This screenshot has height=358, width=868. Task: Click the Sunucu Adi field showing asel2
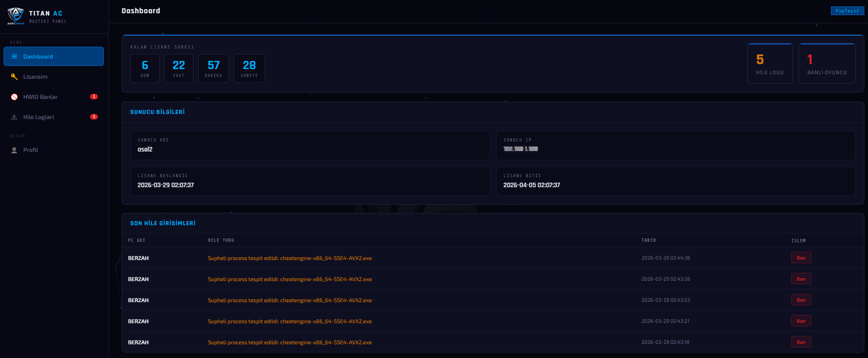tap(310, 146)
